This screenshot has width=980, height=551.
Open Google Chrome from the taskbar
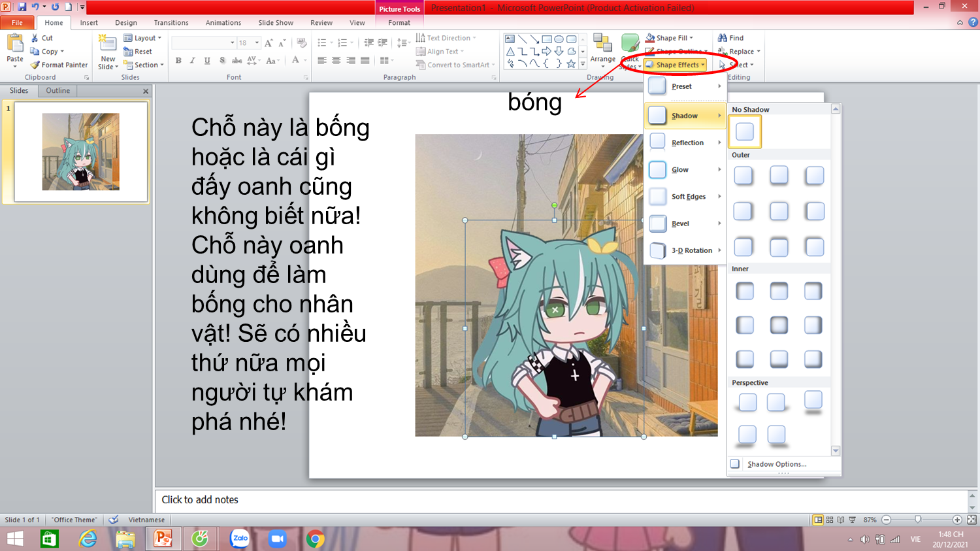pos(315,539)
